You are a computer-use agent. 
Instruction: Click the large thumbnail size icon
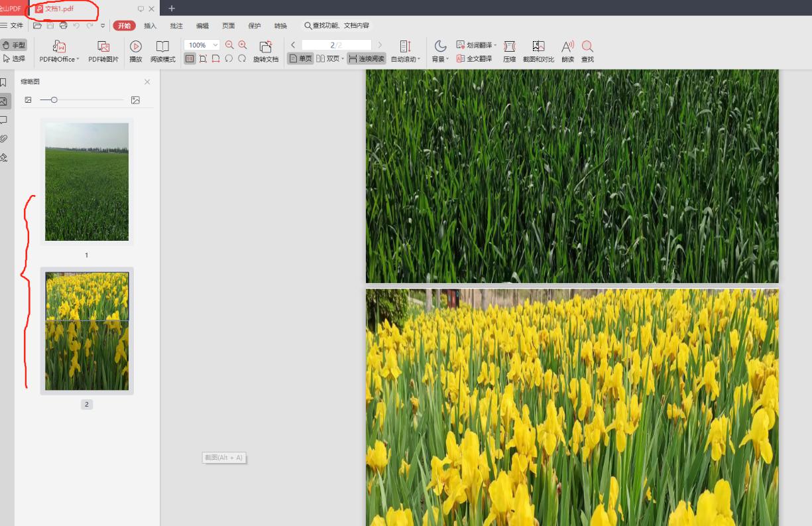pyautogui.click(x=135, y=99)
